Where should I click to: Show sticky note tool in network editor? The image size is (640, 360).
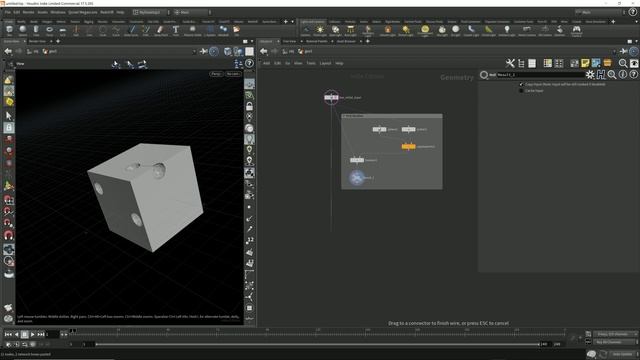(585, 63)
